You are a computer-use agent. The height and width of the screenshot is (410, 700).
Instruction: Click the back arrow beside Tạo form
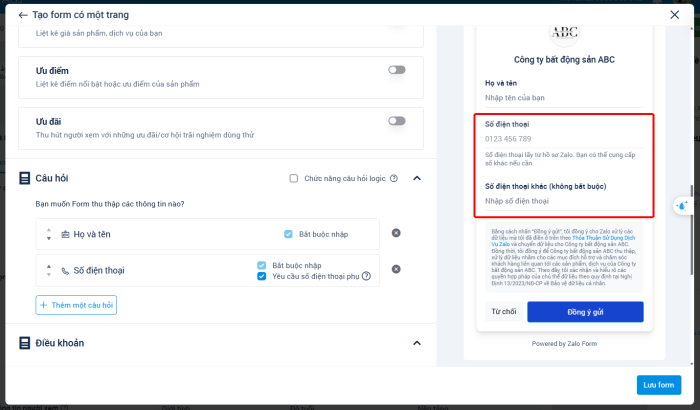[23, 15]
